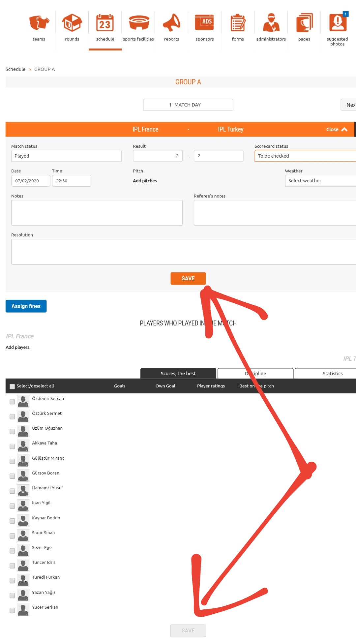Open the suggested photos icon
The height and width of the screenshot is (644, 356).
pyautogui.click(x=338, y=23)
